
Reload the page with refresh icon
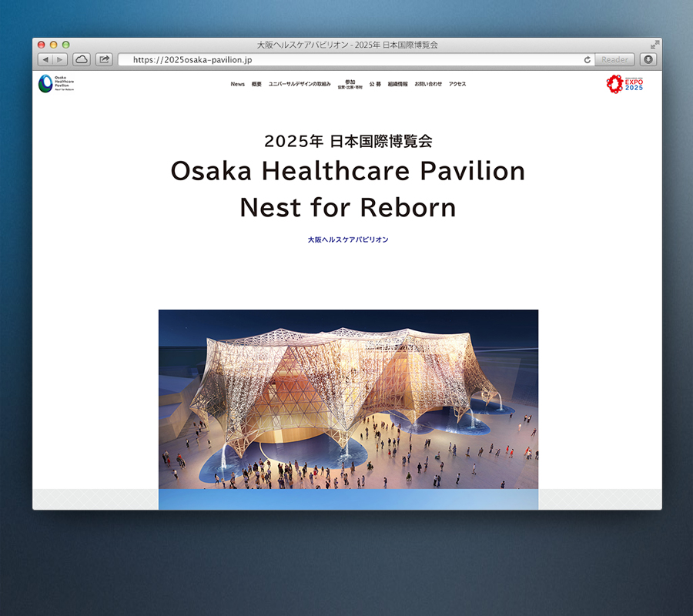[x=588, y=59]
